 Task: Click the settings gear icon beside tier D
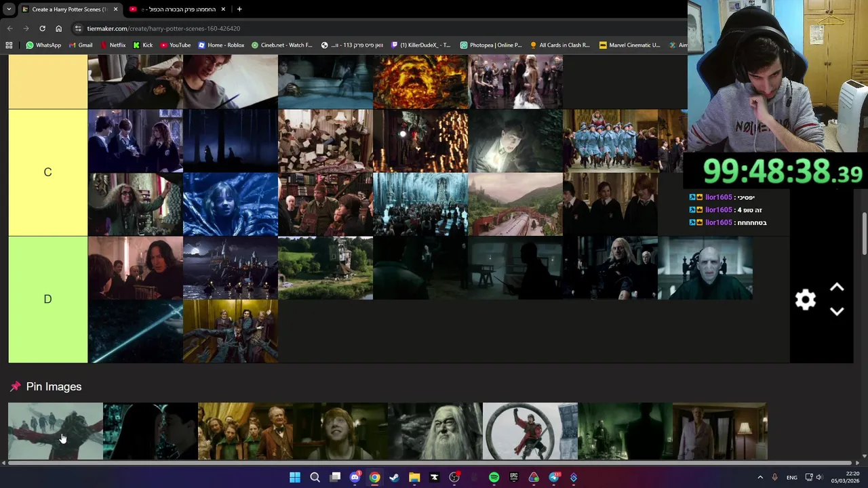pyautogui.click(x=805, y=300)
